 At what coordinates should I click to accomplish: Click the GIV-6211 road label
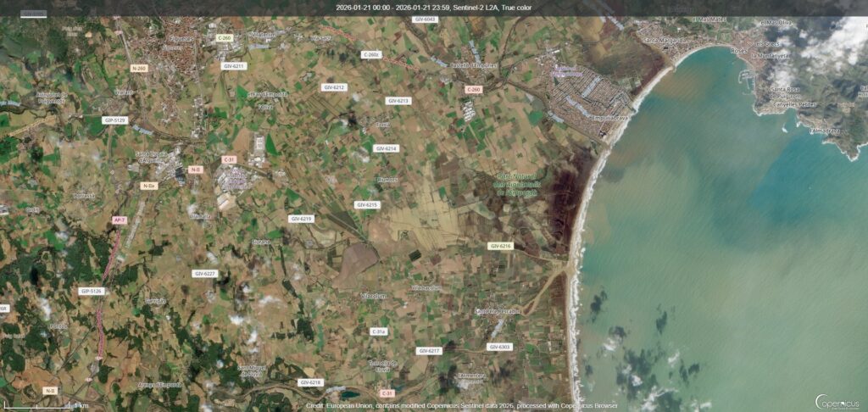(x=234, y=66)
